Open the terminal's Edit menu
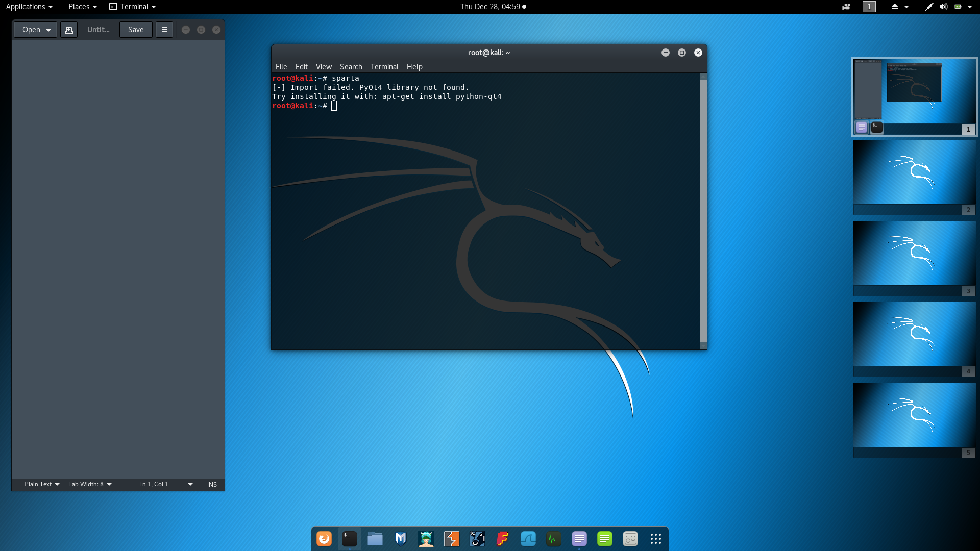Image resolution: width=980 pixels, height=551 pixels. 301,67
